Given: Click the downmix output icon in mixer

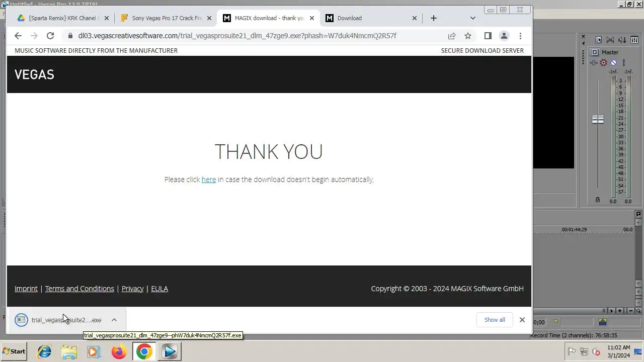Looking at the screenshot, I should tap(610, 40).
